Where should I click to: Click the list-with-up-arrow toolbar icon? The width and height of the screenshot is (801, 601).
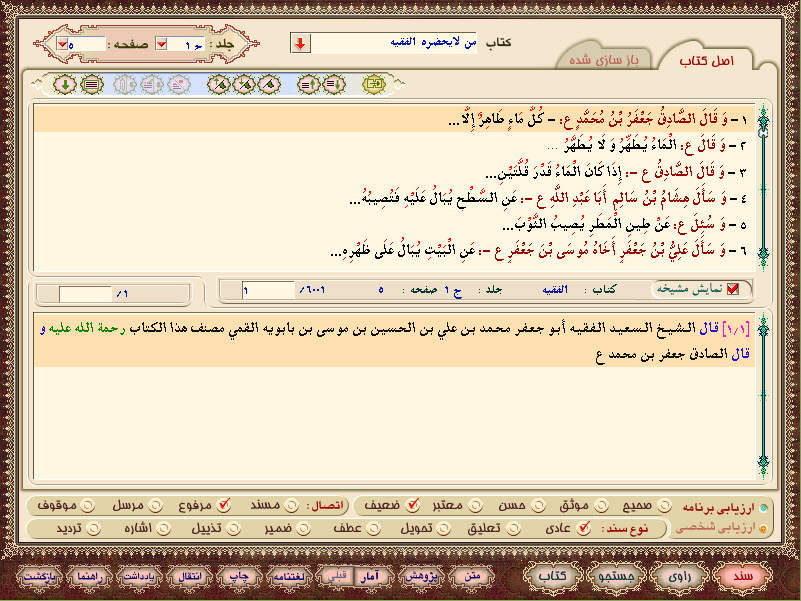[310, 84]
